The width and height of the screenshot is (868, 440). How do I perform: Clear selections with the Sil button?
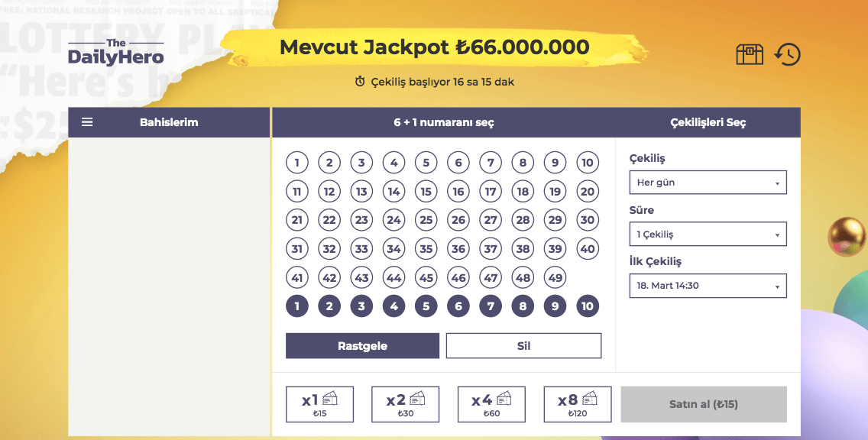click(523, 346)
